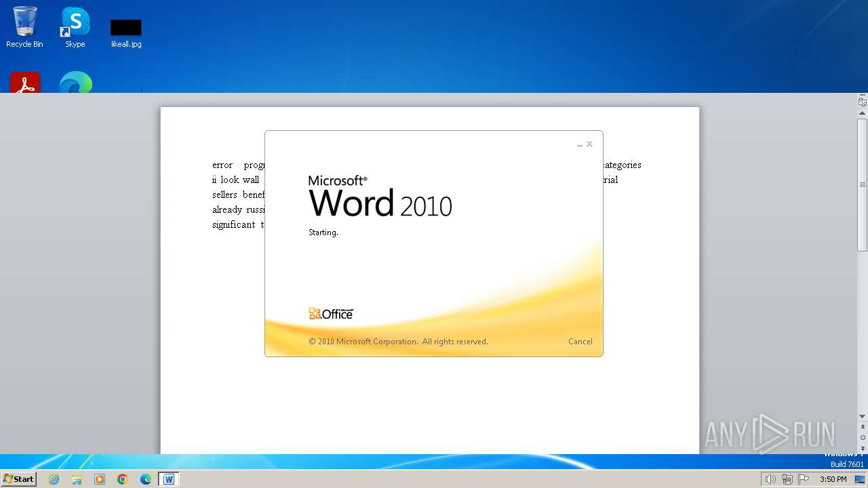Select the Skype desktop shortcut
This screenshot has width=868, height=488.
click(75, 27)
